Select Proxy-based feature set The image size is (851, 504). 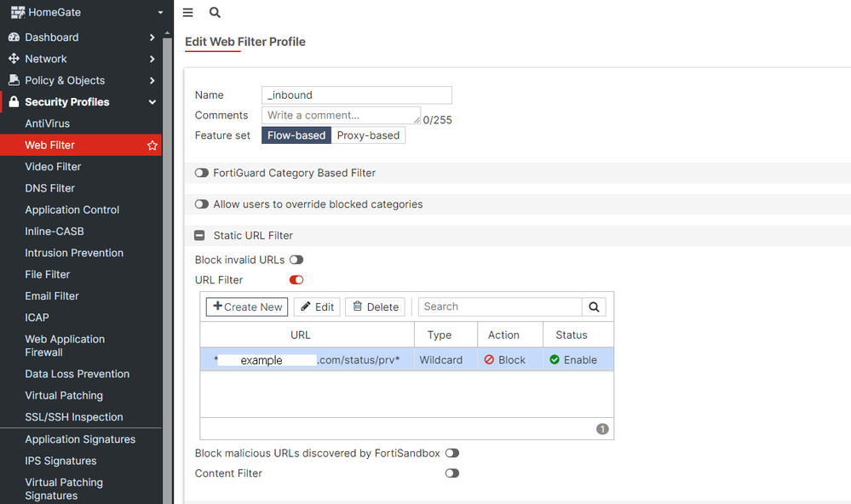(368, 135)
